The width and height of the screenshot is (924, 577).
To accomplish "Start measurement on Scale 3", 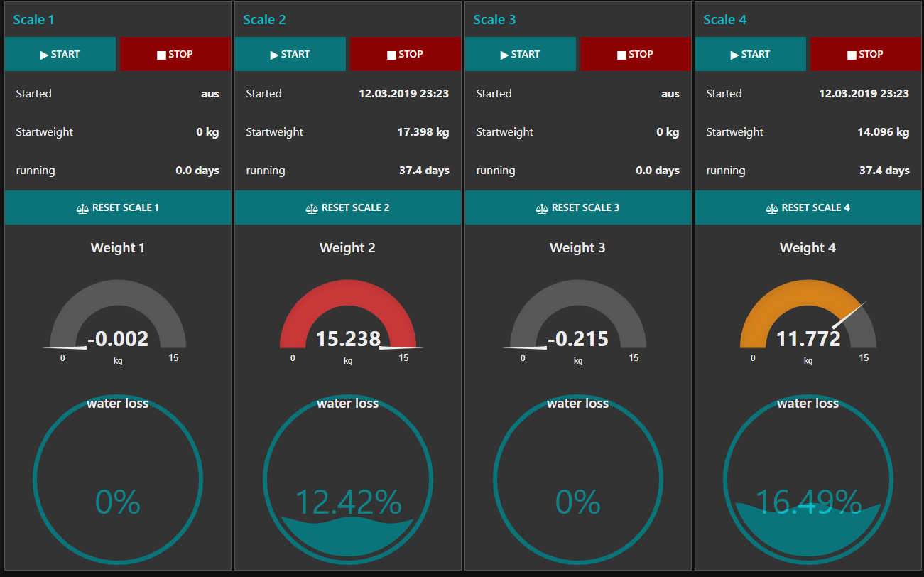I will click(x=521, y=54).
